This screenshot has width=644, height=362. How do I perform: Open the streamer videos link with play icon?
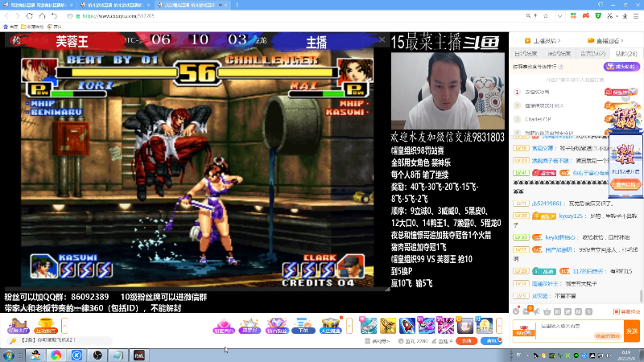tap(543, 40)
